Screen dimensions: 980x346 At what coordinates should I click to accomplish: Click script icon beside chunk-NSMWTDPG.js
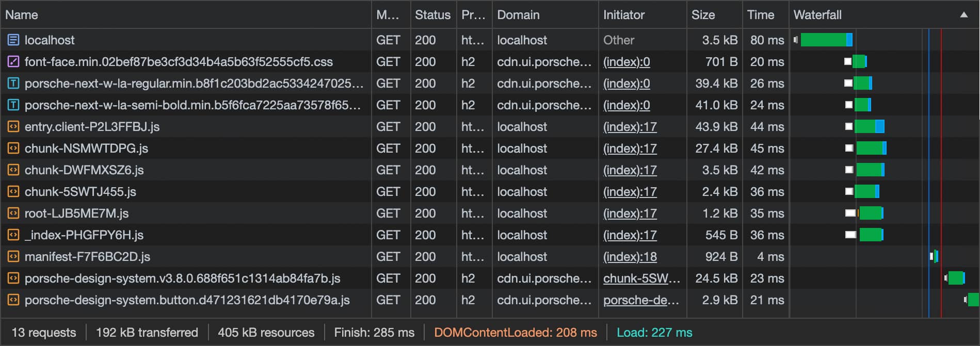click(x=13, y=148)
